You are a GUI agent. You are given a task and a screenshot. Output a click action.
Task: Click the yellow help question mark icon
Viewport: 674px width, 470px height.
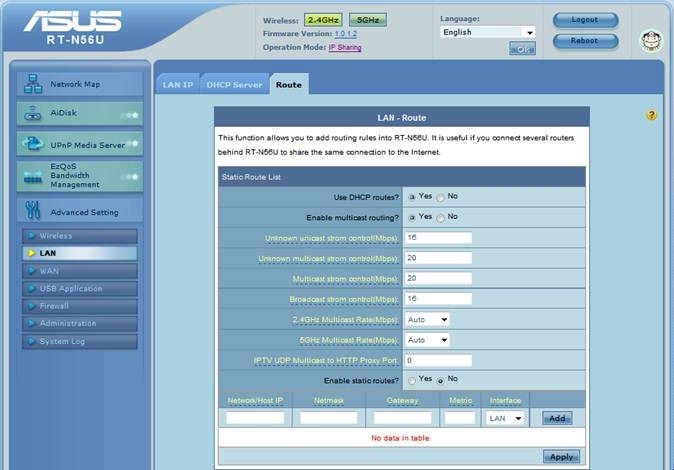[x=651, y=116]
